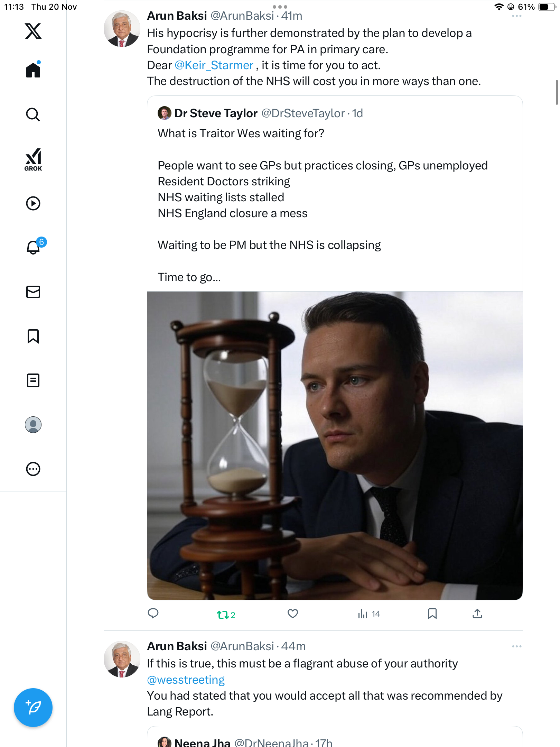
Task: Go to Home feed icon
Action: pyautogui.click(x=33, y=70)
